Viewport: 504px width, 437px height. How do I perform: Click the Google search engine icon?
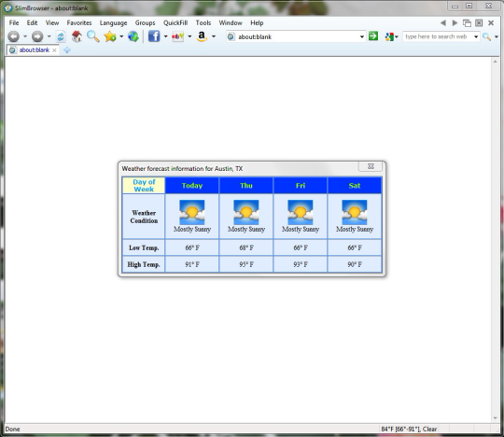tap(389, 36)
